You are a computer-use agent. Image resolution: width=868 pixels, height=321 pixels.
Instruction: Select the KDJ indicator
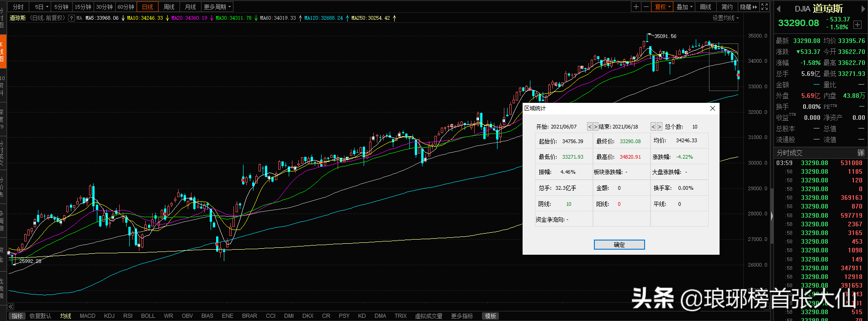coord(109,316)
